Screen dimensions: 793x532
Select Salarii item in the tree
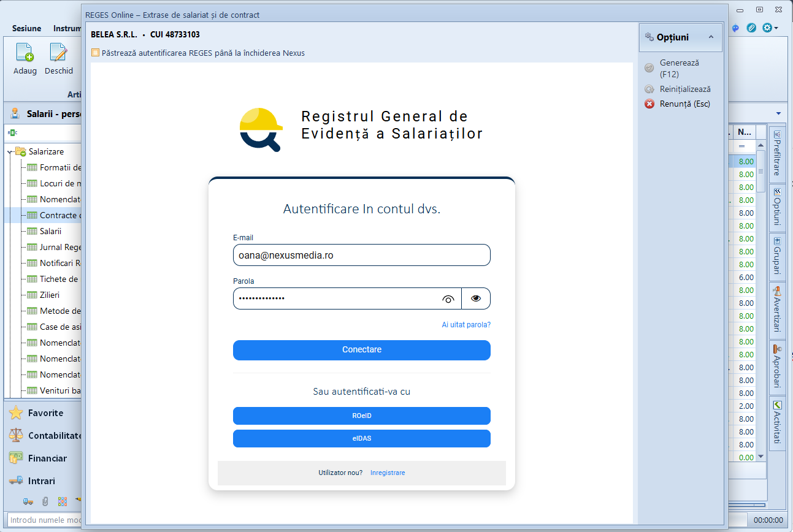pos(50,231)
